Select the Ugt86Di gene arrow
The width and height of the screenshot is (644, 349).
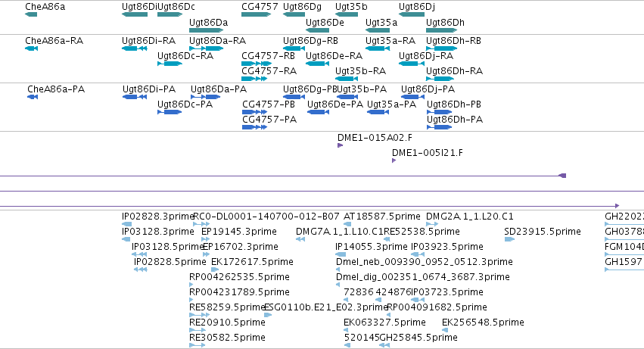(135, 14)
